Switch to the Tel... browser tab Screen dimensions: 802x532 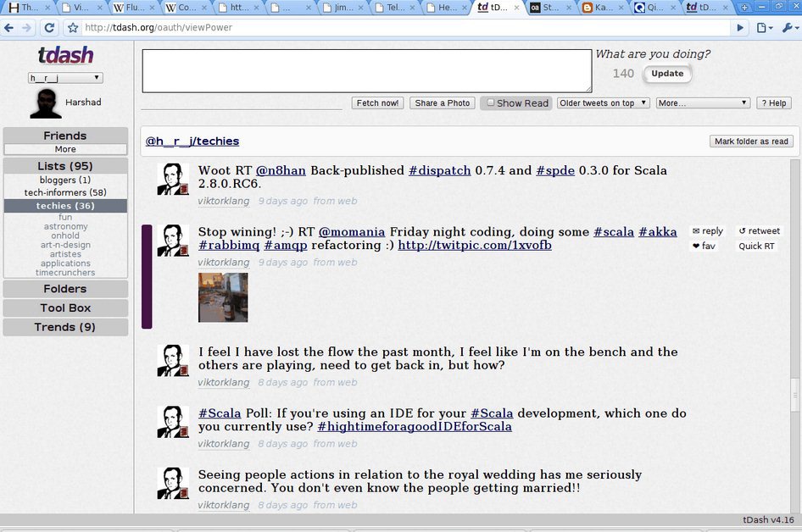point(394,8)
